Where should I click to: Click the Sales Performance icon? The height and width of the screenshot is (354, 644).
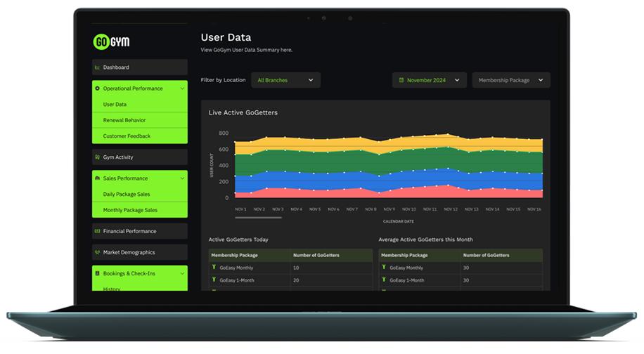point(97,178)
